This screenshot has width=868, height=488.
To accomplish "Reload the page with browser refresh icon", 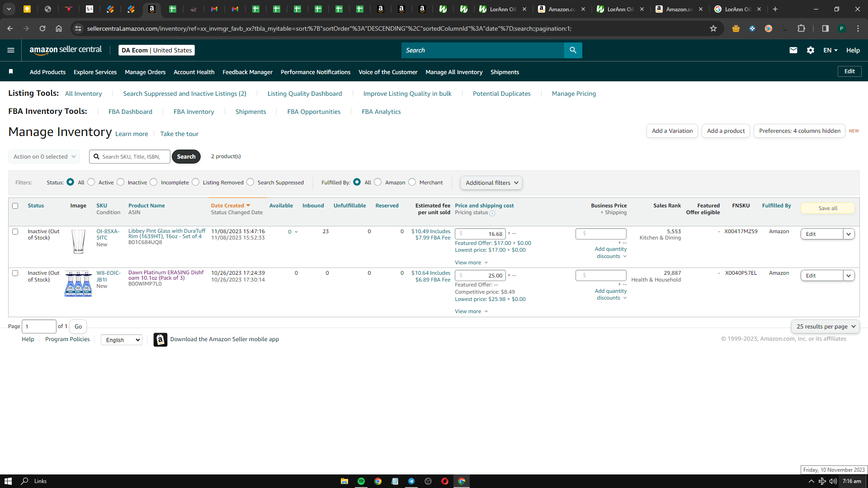I will (x=42, y=28).
